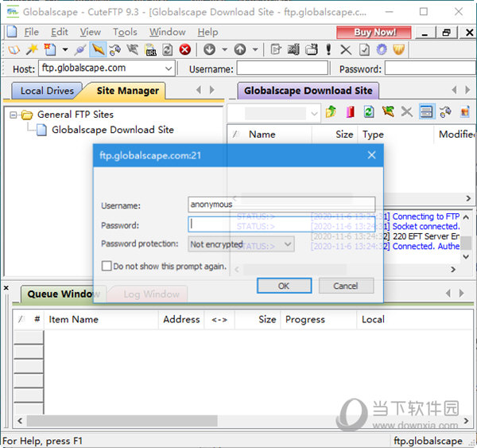Click the main toolbar folder comparison icon
The height and width of the screenshot is (448, 477).
115,49
